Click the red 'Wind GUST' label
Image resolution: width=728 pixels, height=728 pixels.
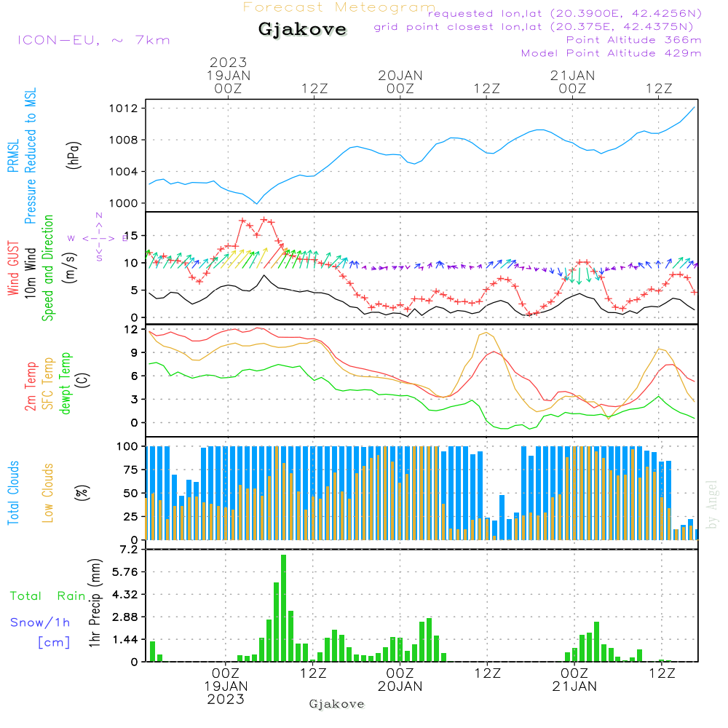coord(13,268)
